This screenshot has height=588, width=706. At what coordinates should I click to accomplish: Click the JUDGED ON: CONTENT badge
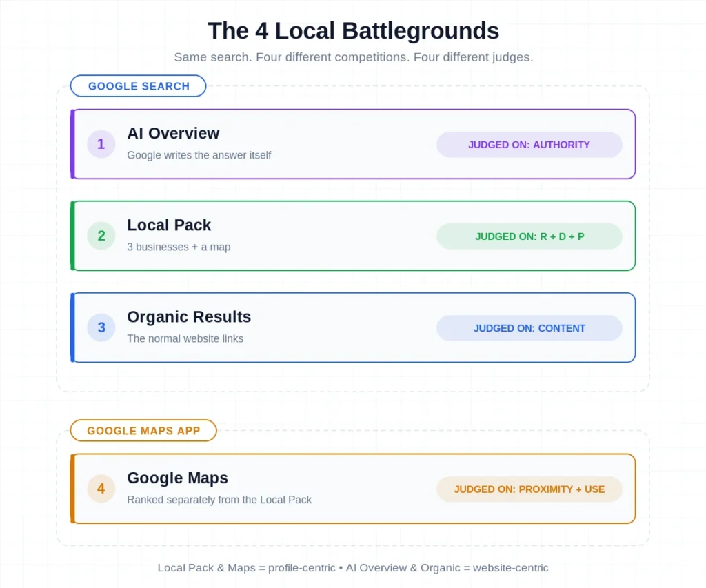click(529, 328)
